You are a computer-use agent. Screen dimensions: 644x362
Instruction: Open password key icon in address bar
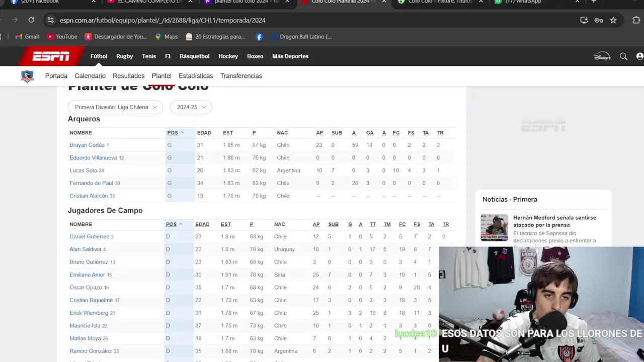coord(599,20)
